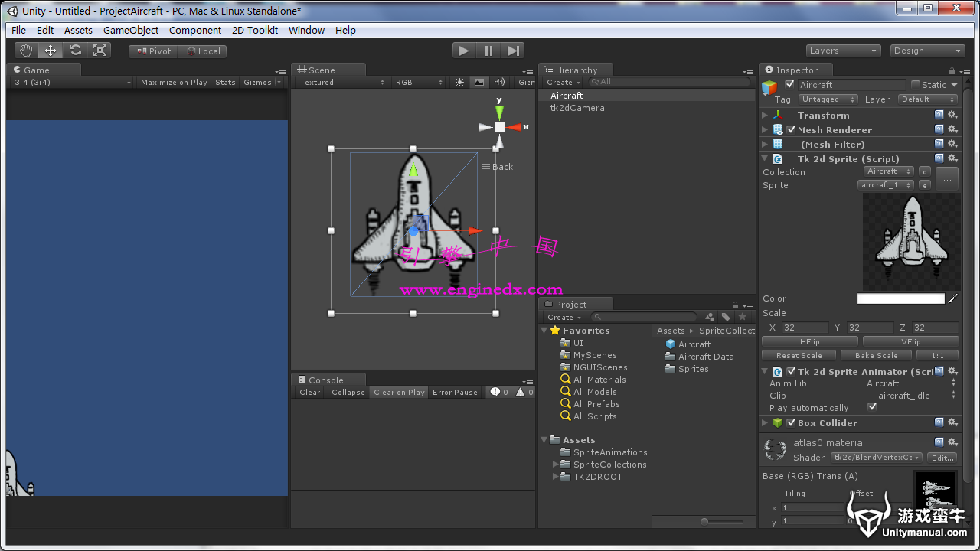
Task: Open the Textured draw mode dropdown
Action: pyautogui.click(x=341, y=82)
